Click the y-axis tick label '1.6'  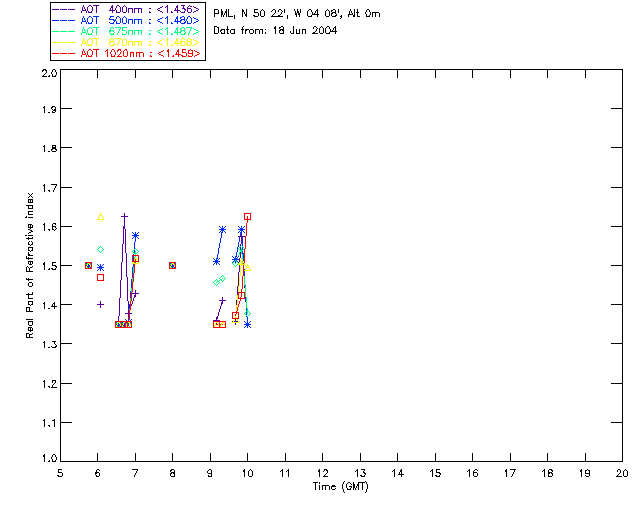(49, 227)
